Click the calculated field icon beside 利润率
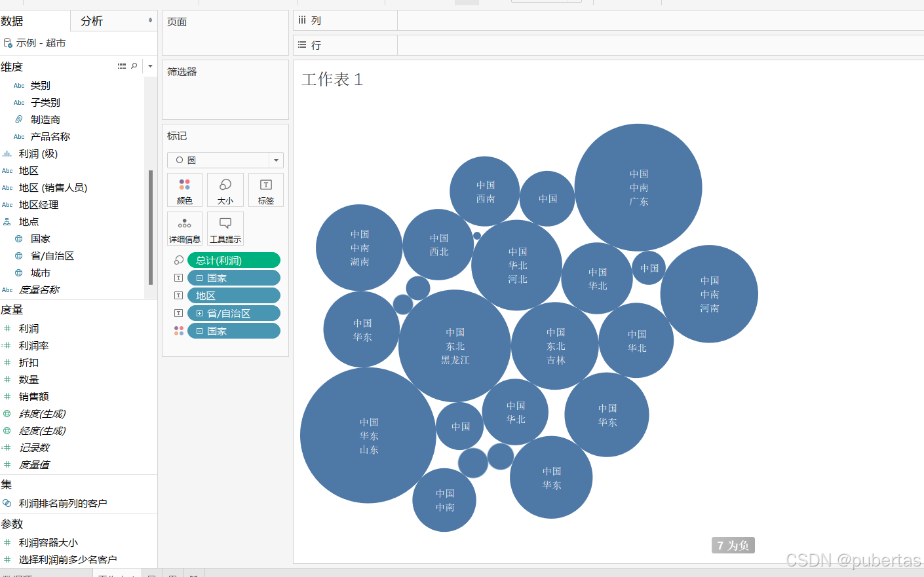 [7, 346]
